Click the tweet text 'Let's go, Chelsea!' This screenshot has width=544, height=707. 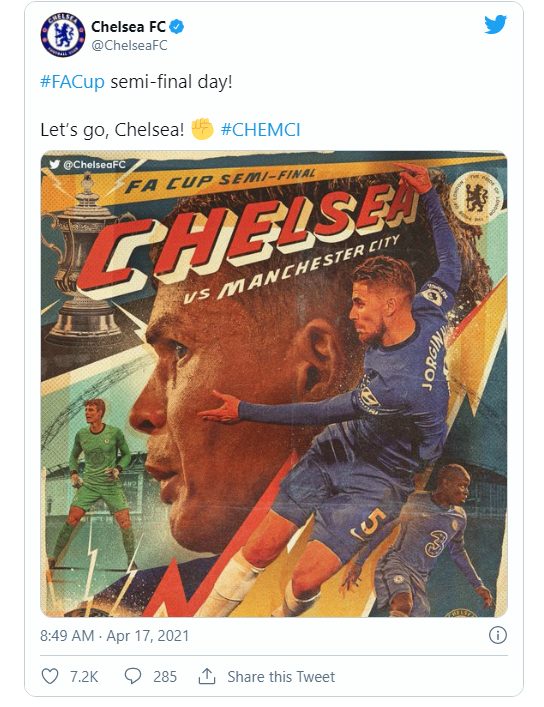click(x=112, y=130)
